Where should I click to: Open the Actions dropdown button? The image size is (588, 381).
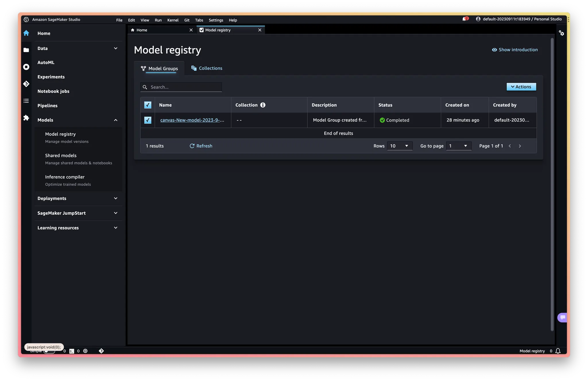click(x=521, y=87)
